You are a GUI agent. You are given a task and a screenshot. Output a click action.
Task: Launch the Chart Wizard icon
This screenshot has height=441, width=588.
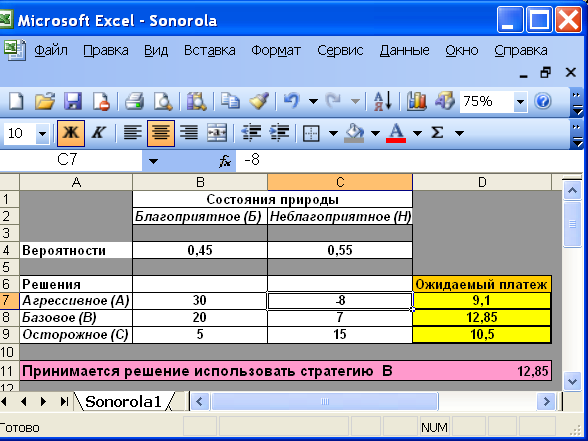click(x=417, y=101)
